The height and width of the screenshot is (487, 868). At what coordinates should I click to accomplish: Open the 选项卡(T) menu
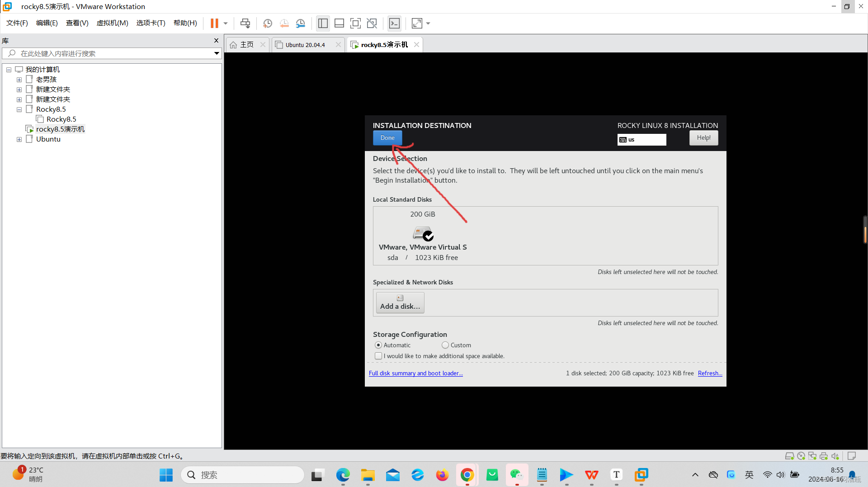click(151, 23)
